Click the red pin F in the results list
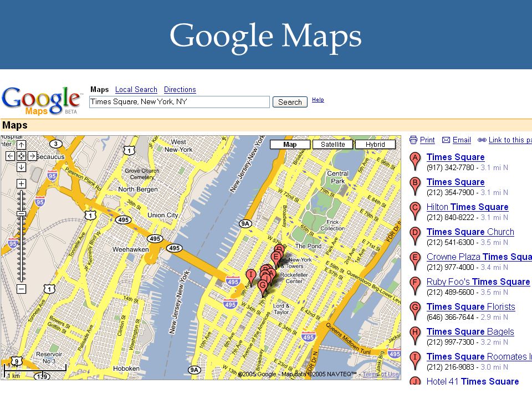The image size is (532, 399). (x=415, y=286)
